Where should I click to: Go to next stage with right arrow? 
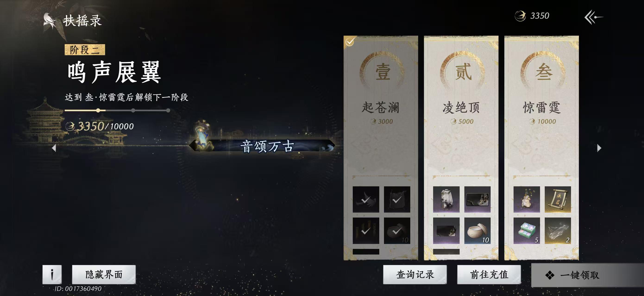click(x=599, y=148)
